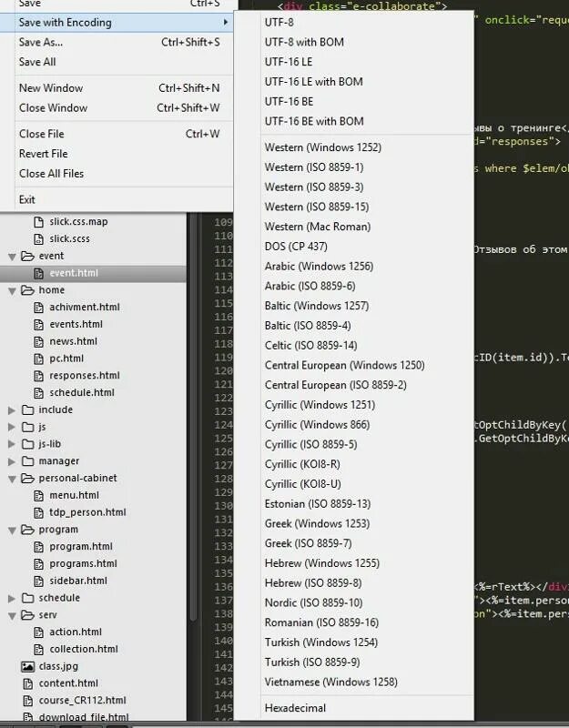The image size is (569, 728).
Task: Collapse the personal-cabinet folder
Action: pyautogui.click(x=12, y=480)
